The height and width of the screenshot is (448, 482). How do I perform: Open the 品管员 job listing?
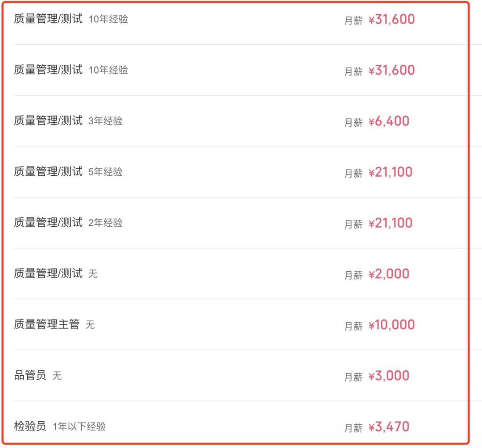(x=30, y=375)
